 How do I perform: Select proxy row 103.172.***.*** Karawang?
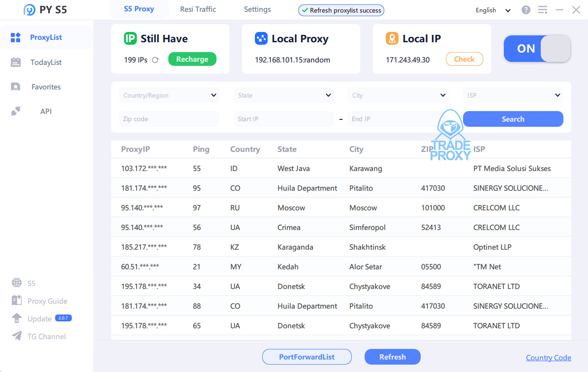(x=341, y=169)
